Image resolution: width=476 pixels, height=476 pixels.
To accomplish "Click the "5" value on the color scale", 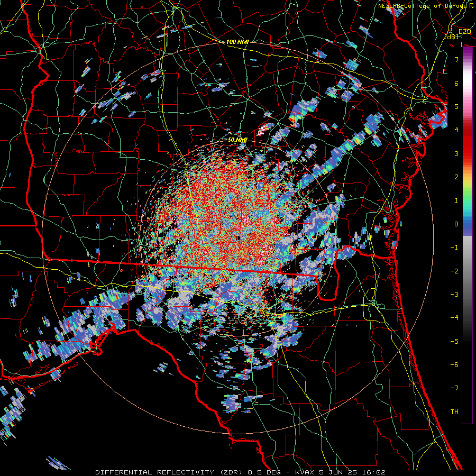I will tap(456, 106).
